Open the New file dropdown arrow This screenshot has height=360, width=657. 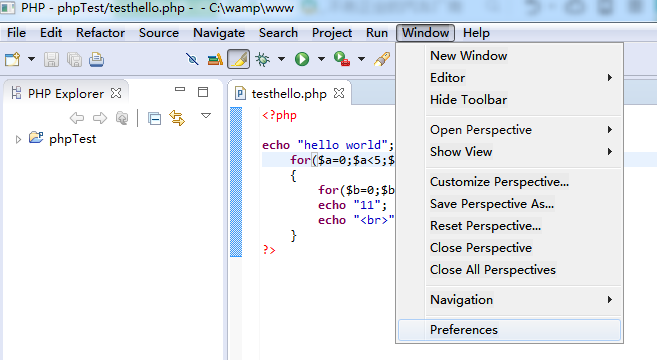31,59
